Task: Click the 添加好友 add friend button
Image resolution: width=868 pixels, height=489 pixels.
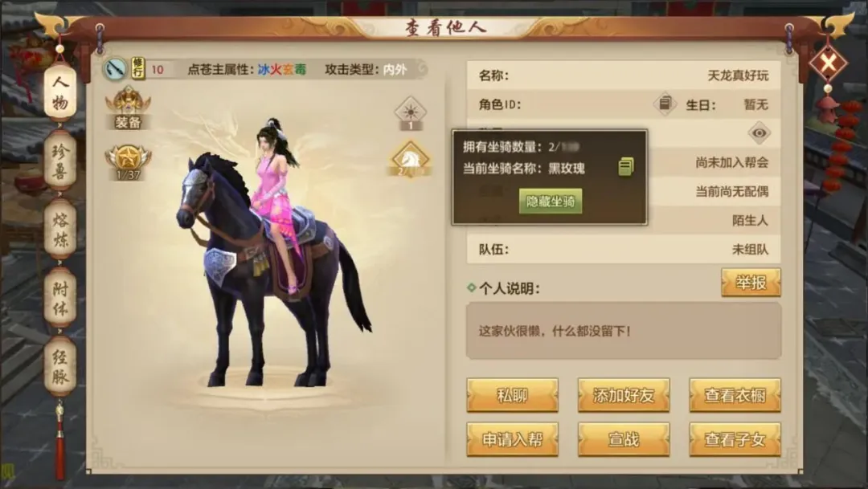Action: (x=624, y=395)
